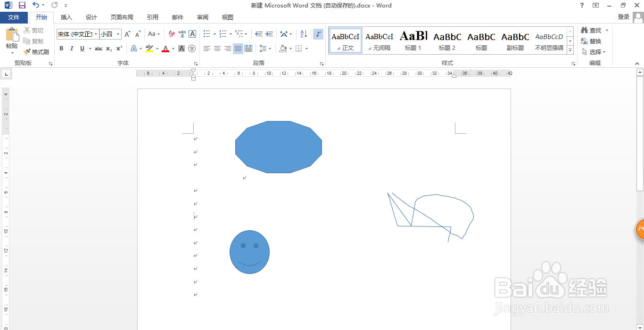Toggle Italic formatting
644x330 pixels.
click(72, 48)
